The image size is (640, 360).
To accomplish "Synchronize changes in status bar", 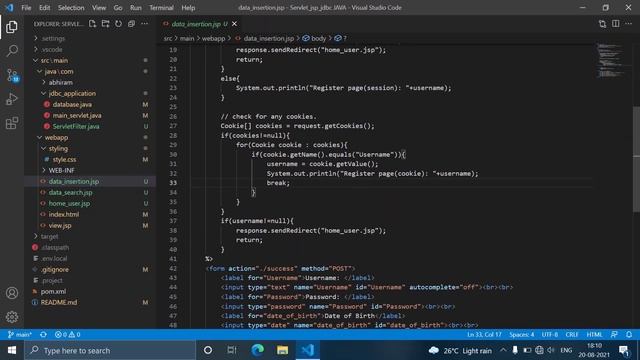I will (x=43, y=334).
